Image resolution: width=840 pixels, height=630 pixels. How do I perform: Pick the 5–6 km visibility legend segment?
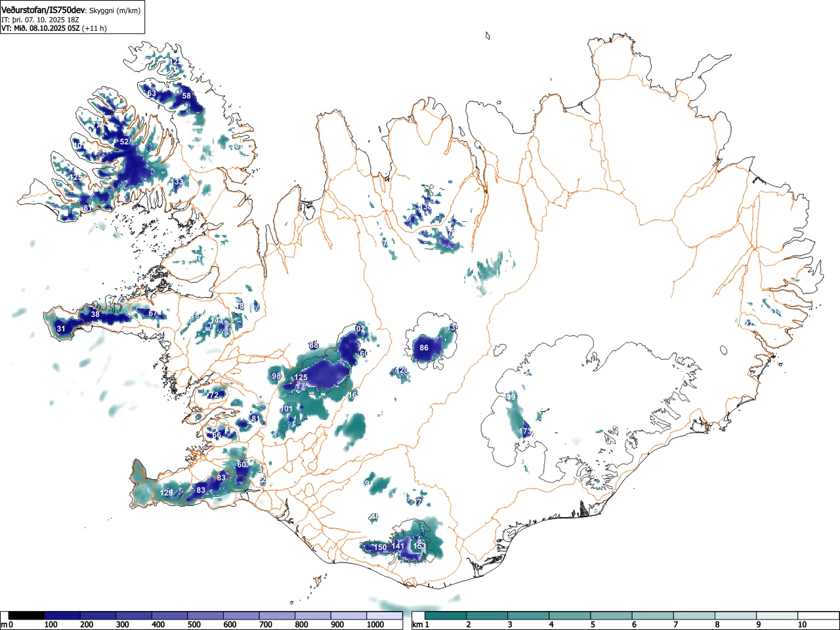[612, 616]
